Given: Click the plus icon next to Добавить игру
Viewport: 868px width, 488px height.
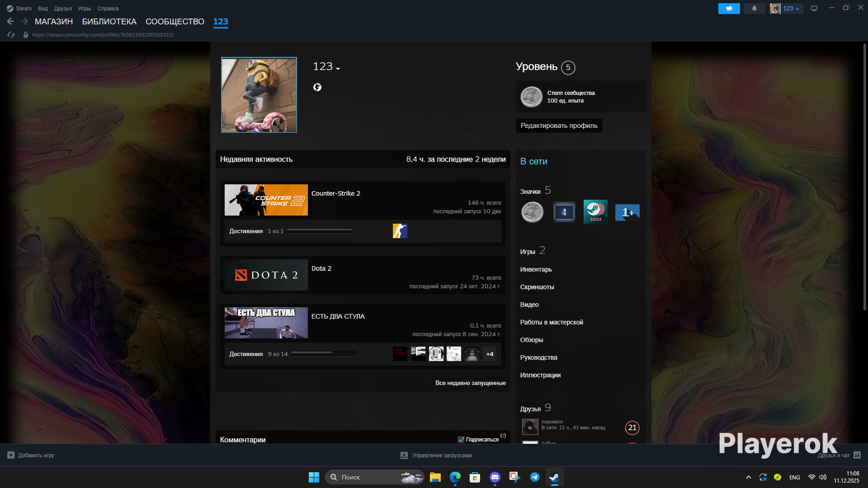Looking at the screenshot, I should click(x=11, y=455).
